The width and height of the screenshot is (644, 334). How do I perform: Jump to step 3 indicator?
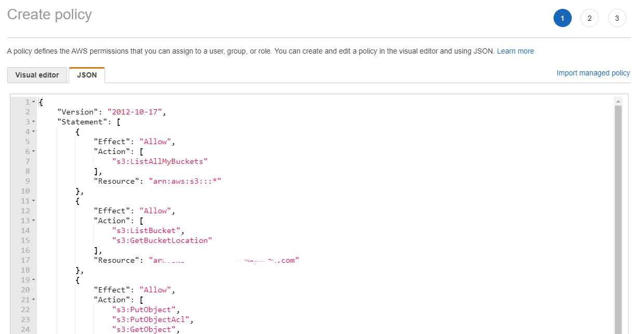617,18
